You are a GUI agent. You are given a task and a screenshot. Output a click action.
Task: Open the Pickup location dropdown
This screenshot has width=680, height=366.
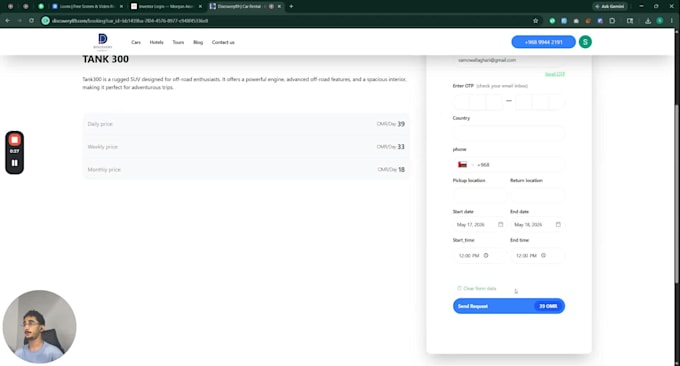480,195
